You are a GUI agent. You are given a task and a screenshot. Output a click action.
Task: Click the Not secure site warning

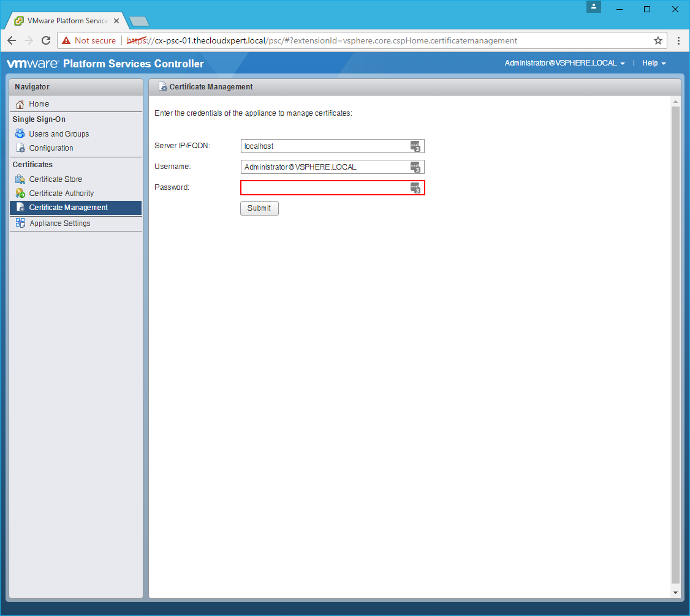pyautogui.click(x=89, y=41)
